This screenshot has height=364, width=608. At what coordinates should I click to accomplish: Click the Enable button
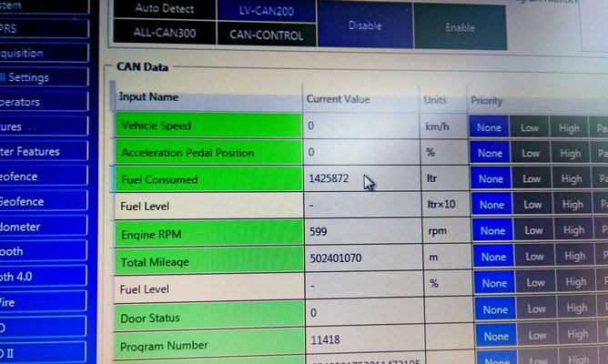pos(460,27)
